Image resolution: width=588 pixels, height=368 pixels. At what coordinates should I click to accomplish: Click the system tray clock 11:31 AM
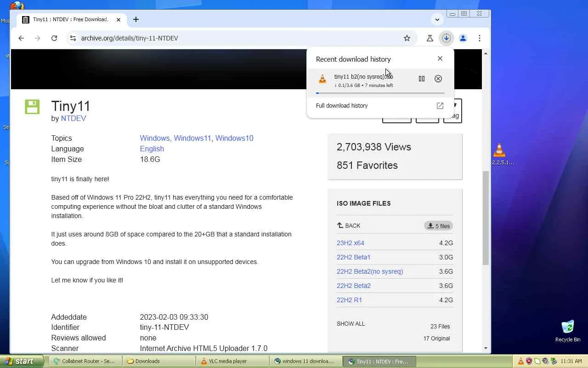point(571,362)
